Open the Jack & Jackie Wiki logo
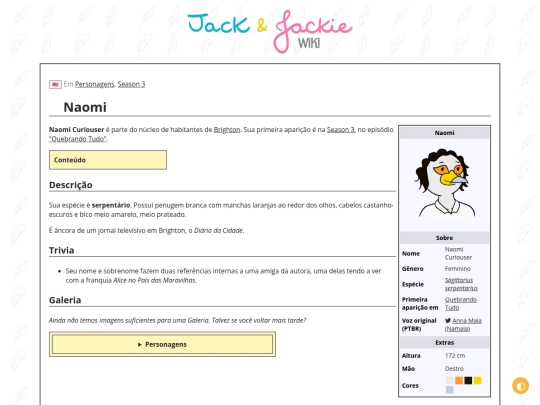The image size is (540, 405). [270, 32]
